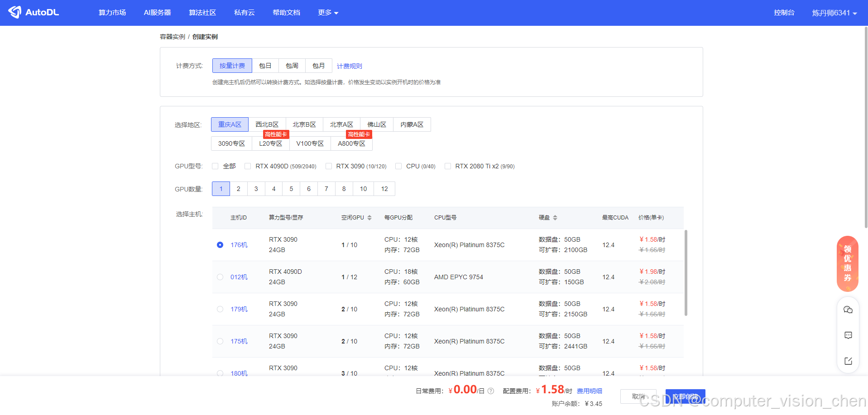Open 算力市场 in the navigation bar
Viewport: 868px width, 415px height.
point(112,13)
